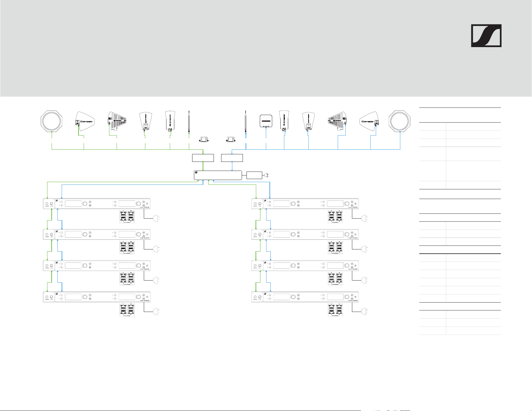This screenshot has height=411, width=532.
Task: Select the third receiver in the left stack
Action: (97, 265)
